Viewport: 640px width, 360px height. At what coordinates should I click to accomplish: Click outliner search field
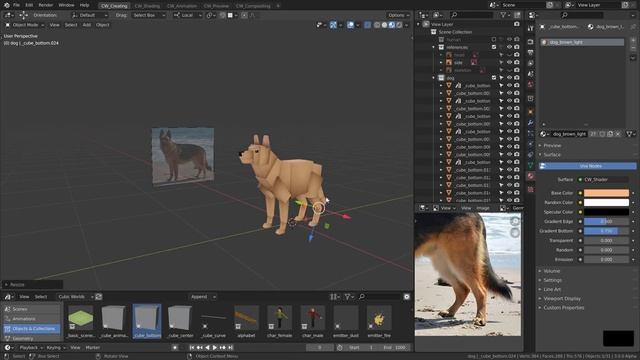(x=471, y=15)
